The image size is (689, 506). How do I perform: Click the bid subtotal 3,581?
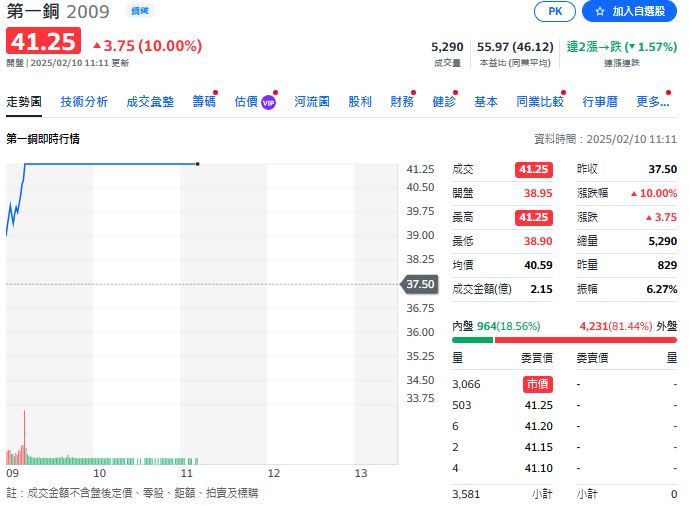(466, 494)
